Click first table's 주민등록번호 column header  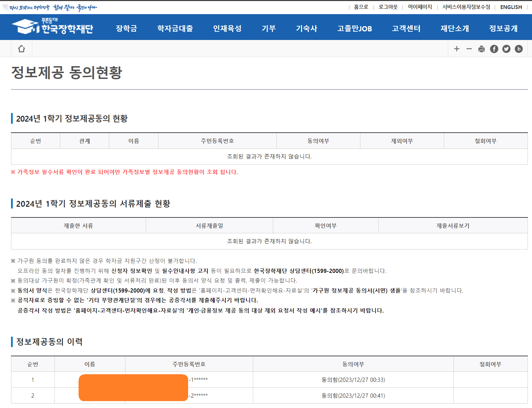(217, 141)
